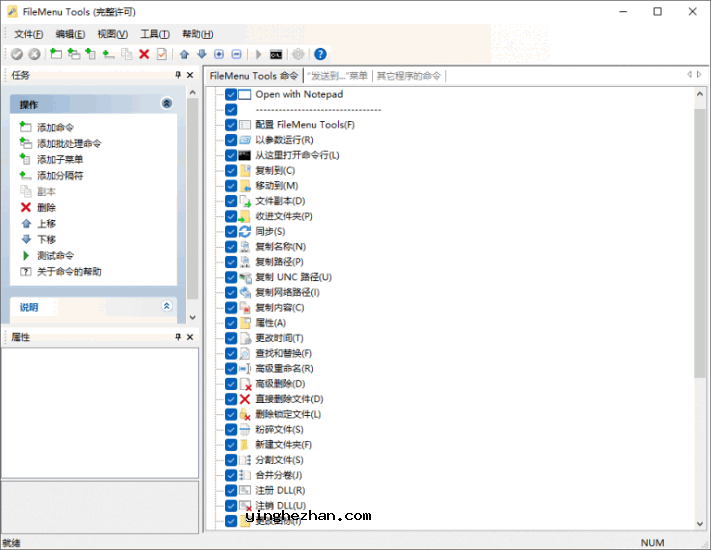Screen dimensions: 711x550
Task: Click tab scroll right arrow
Action: [699, 74]
